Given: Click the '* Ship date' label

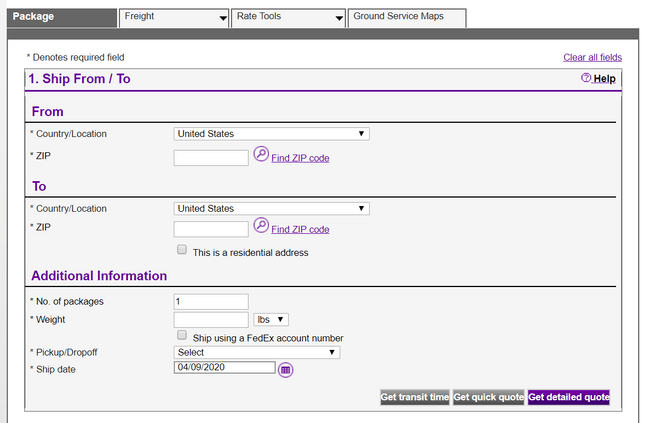Looking at the screenshot, I should [x=53, y=370].
